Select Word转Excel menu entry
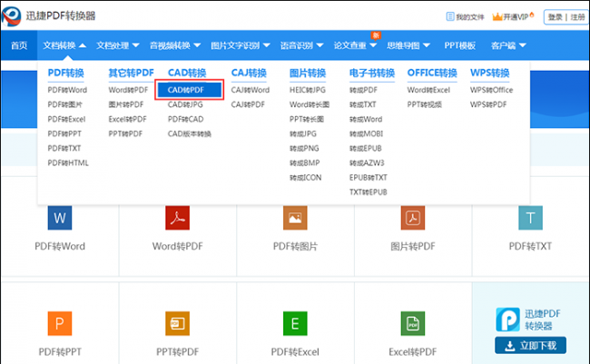The image size is (590, 364). (x=428, y=90)
